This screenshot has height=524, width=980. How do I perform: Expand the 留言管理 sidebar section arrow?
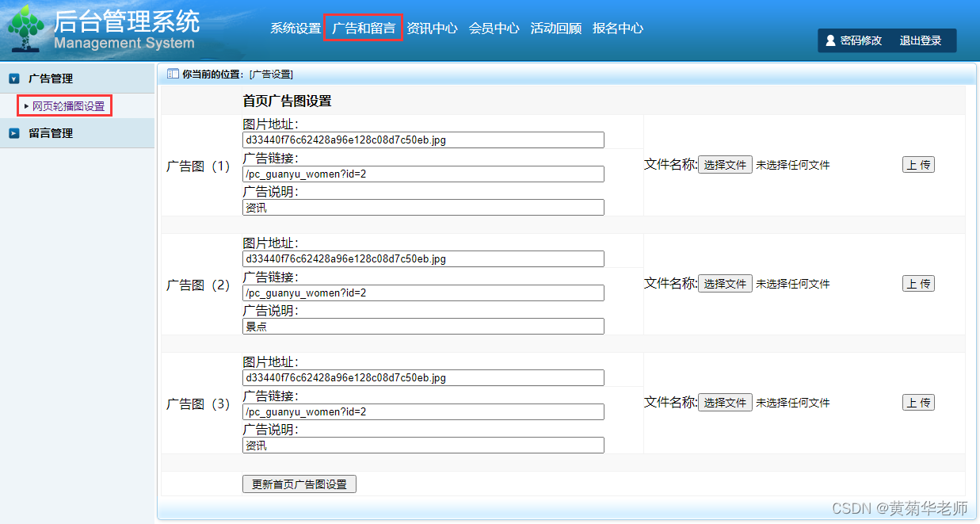click(x=14, y=133)
